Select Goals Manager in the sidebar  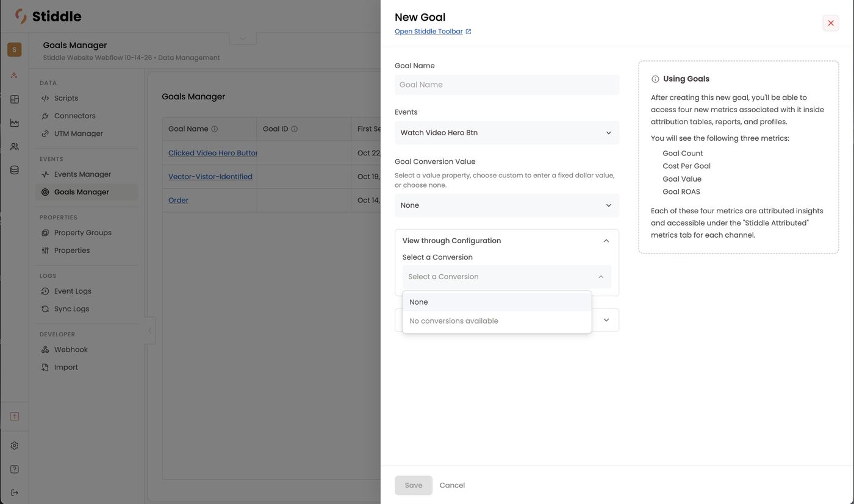[x=87, y=192]
